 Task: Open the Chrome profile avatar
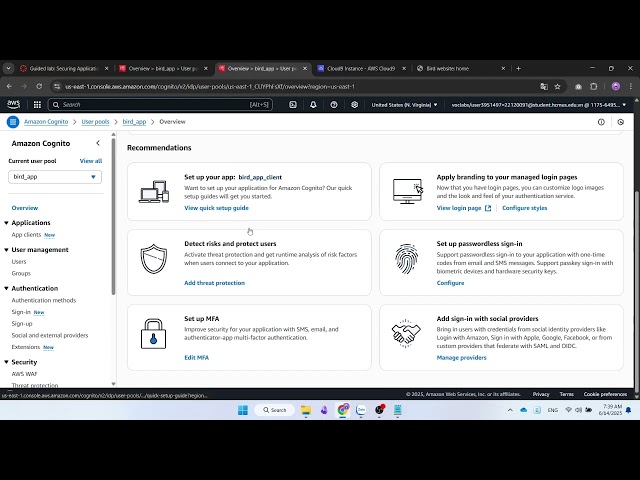(616, 86)
